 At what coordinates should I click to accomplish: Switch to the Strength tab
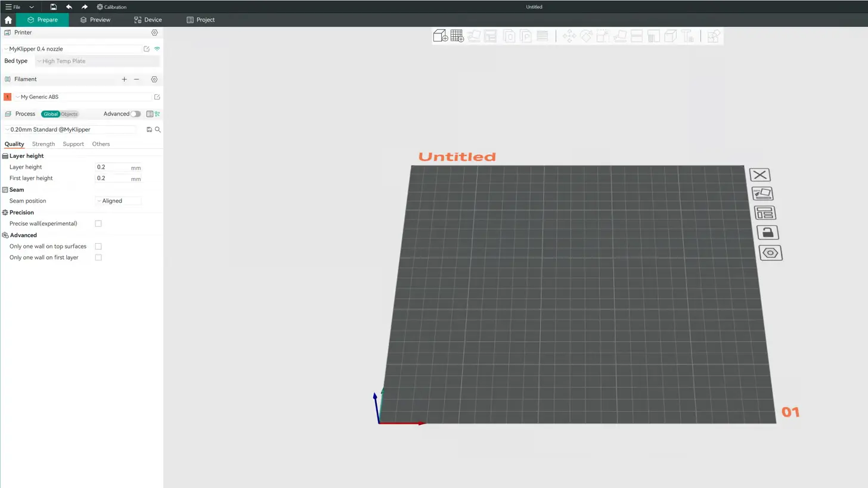coord(44,144)
